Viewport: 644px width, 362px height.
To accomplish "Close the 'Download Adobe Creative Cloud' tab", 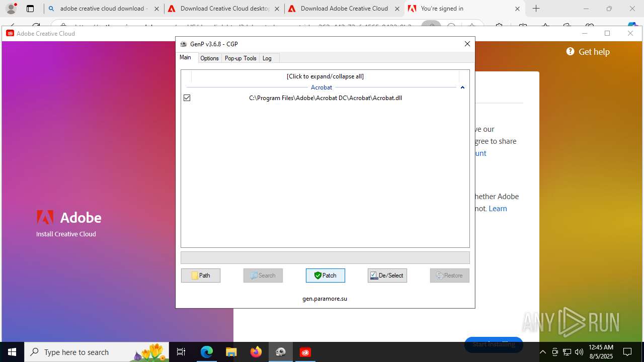I will coord(397,9).
